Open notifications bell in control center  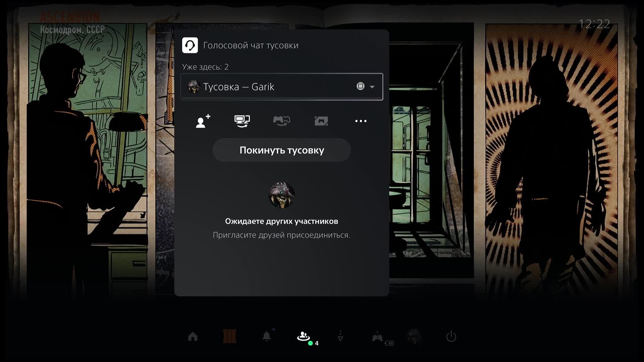267,336
